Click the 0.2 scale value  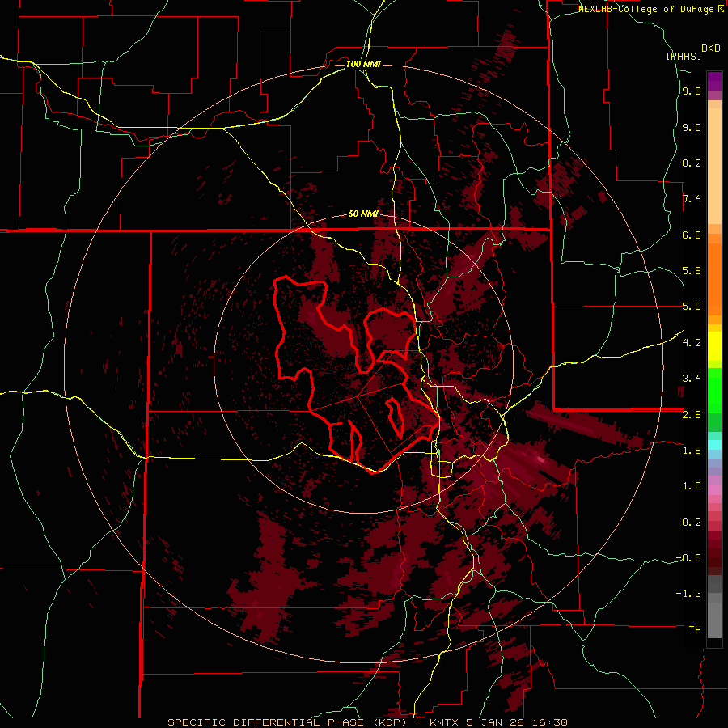click(692, 522)
